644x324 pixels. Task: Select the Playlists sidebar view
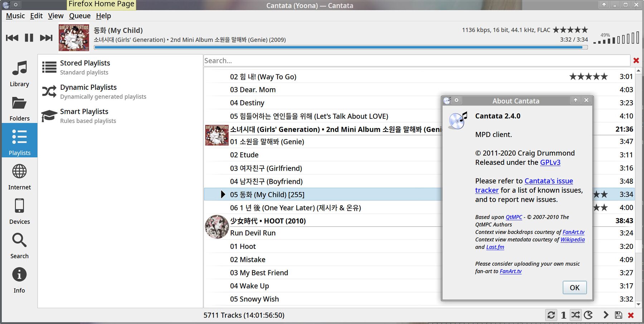coord(19,140)
